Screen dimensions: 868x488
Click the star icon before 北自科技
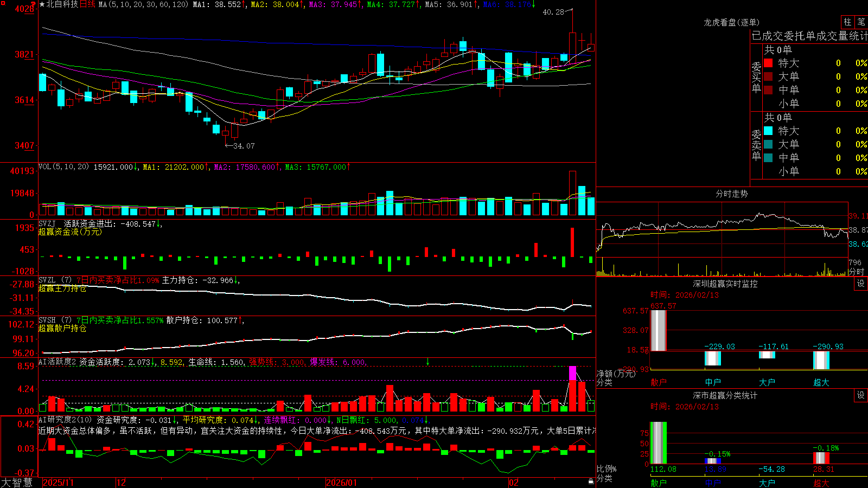[x=42, y=4]
